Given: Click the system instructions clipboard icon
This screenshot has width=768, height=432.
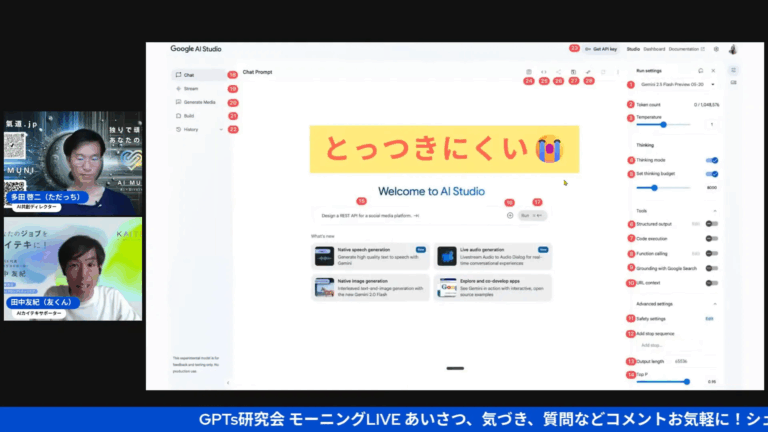Looking at the screenshot, I should [x=528, y=72].
